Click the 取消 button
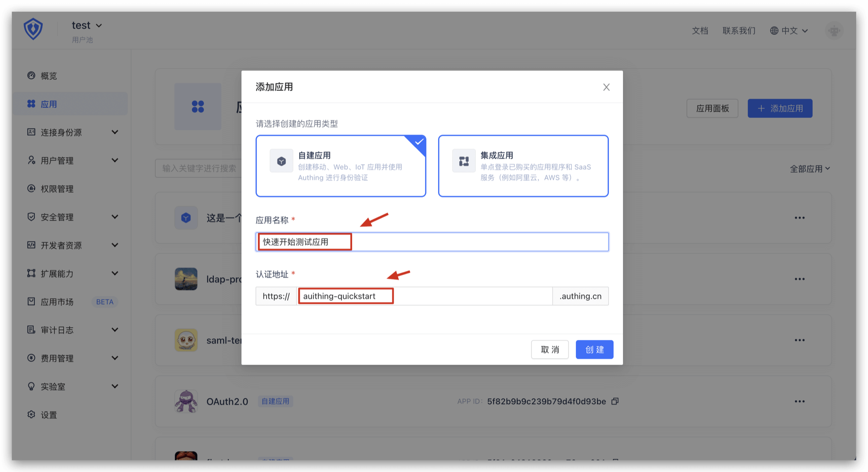Image resolution: width=868 pixels, height=472 pixels. pos(550,349)
